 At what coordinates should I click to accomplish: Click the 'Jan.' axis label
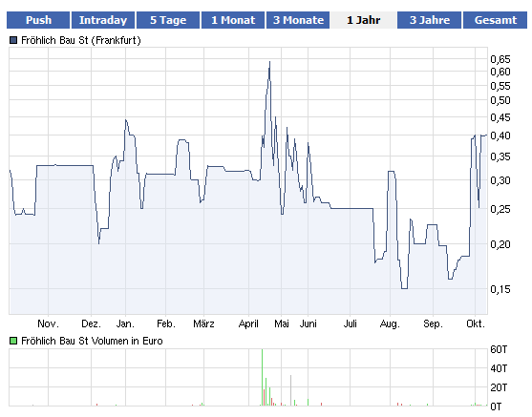coord(125,323)
